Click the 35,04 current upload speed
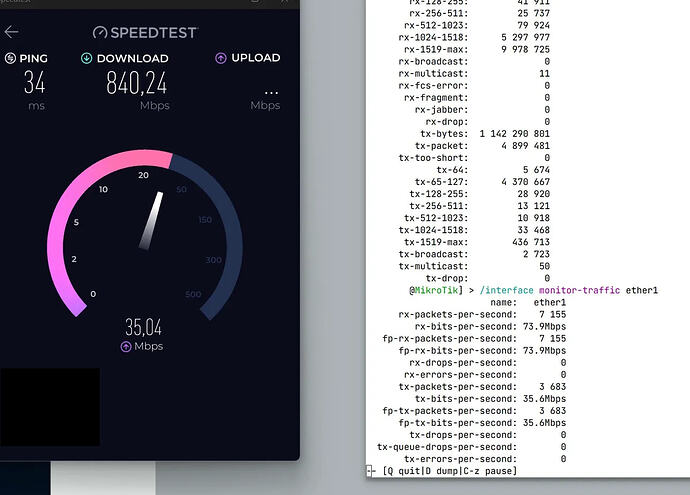Image resolution: width=690 pixels, height=495 pixels. (x=143, y=327)
